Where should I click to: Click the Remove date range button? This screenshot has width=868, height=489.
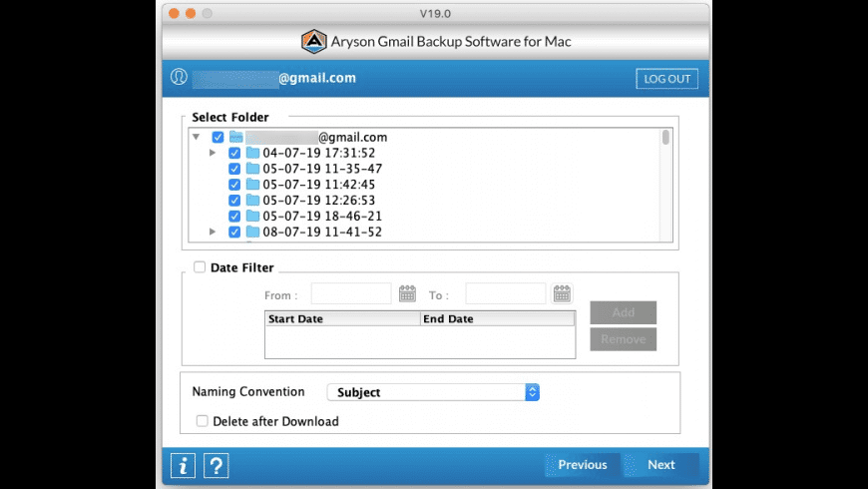pos(624,339)
